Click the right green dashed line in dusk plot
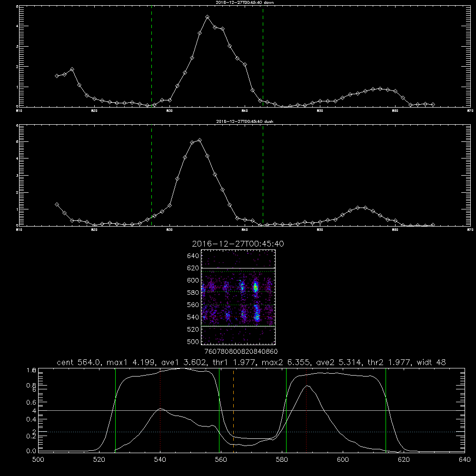 click(263, 175)
